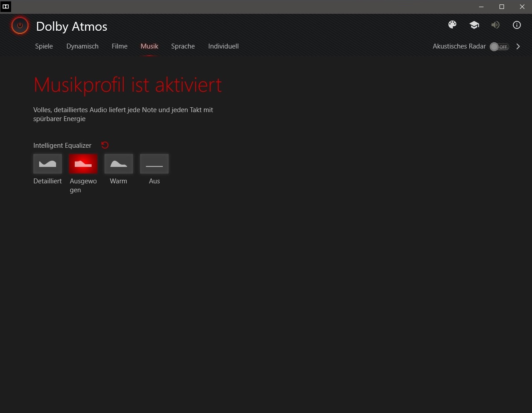
Task: Switch to the Filme tab
Action: [119, 46]
